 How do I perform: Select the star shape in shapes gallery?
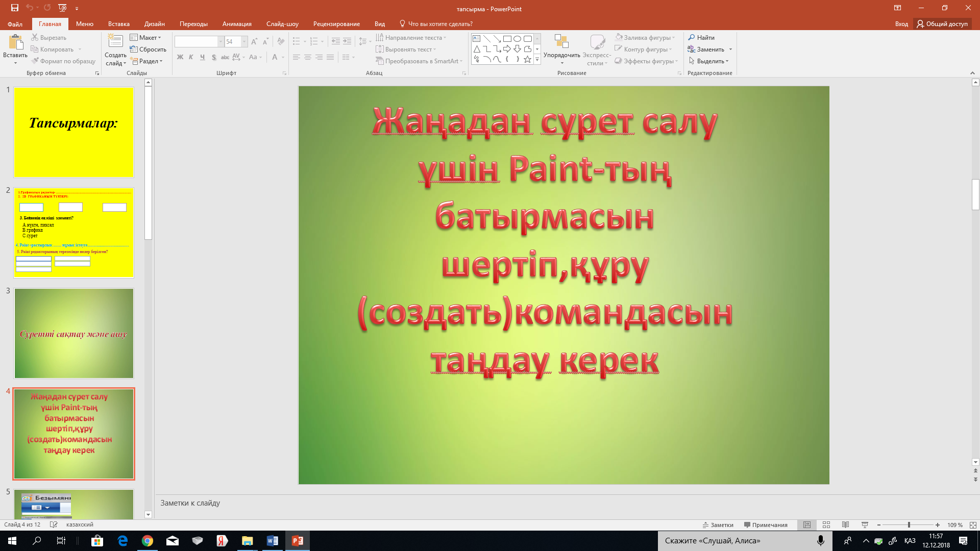point(528,60)
